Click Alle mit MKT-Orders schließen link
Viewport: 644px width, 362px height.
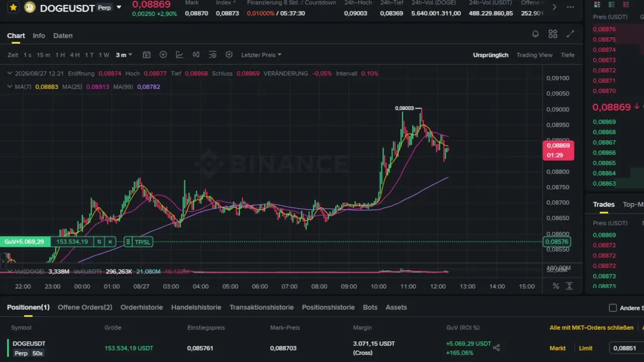(x=592, y=328)
